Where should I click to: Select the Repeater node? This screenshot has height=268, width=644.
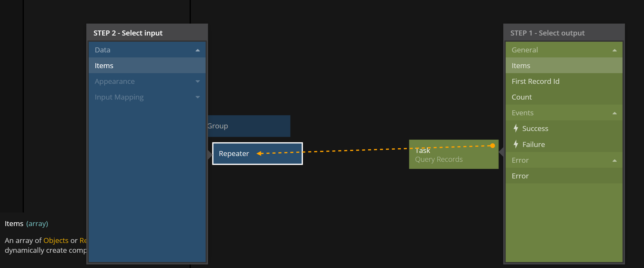[234, 154]
